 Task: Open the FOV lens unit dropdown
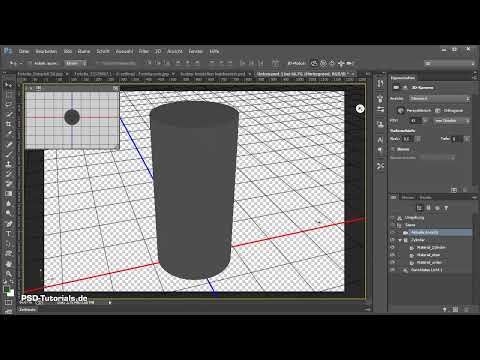coord(452,121)
